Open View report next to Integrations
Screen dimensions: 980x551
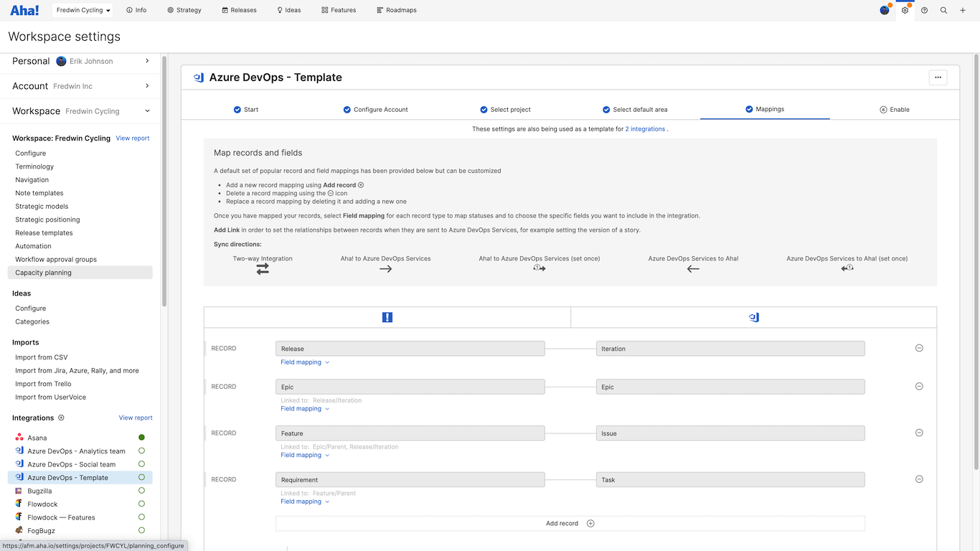point(136,418)
